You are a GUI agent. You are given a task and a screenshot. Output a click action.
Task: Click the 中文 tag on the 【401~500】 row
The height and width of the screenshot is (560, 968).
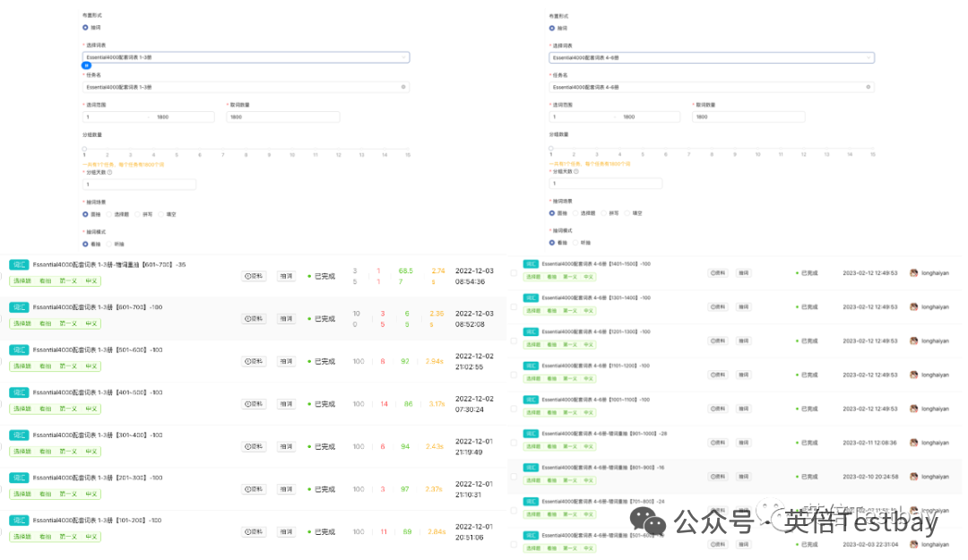point(91,408)
